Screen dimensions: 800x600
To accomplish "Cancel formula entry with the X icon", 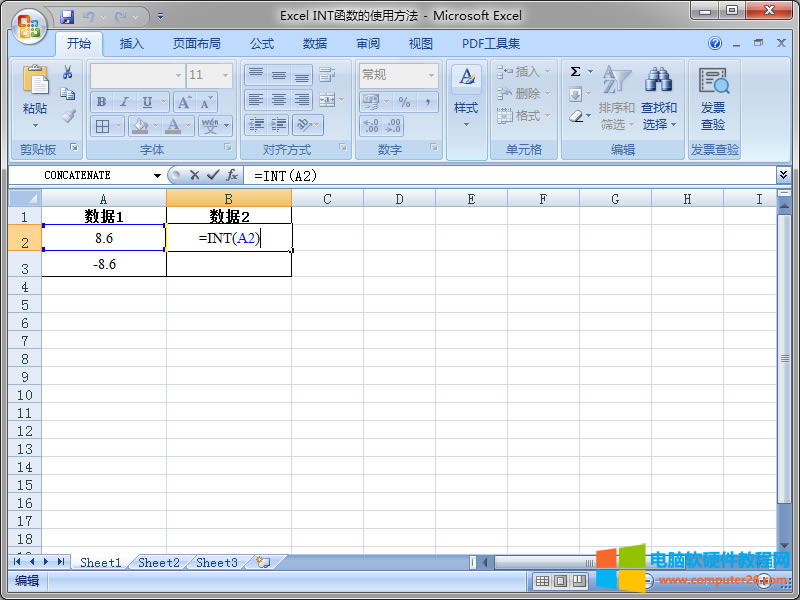I will pos(194,175).
